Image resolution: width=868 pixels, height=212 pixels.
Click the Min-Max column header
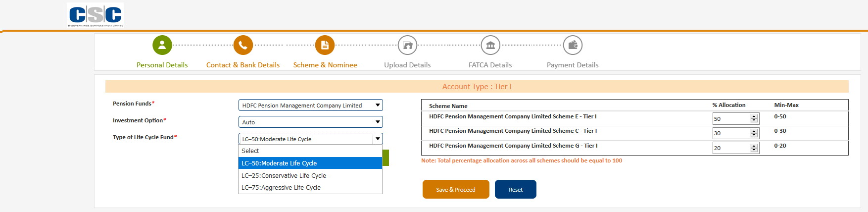coord(786,105)
